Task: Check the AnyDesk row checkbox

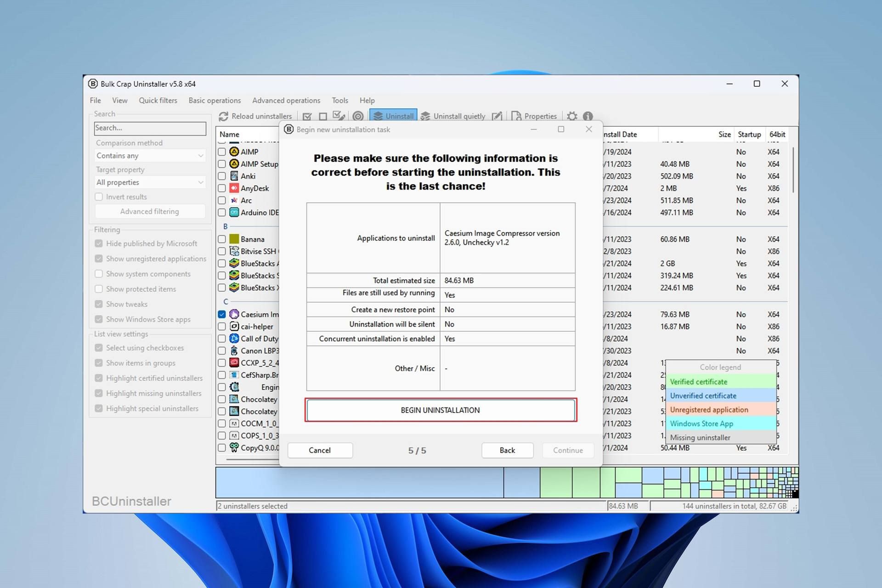Action: click(x=222, y=188)
